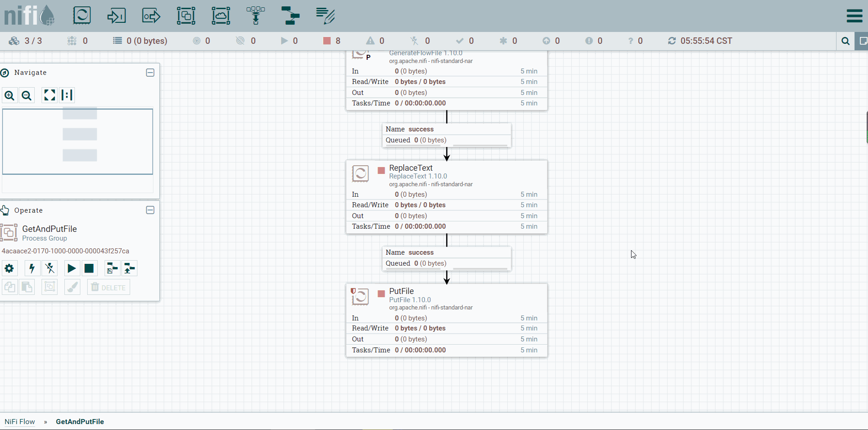Select the Template toolbar icon
The image size is (868, 430).
pos(290,16)
